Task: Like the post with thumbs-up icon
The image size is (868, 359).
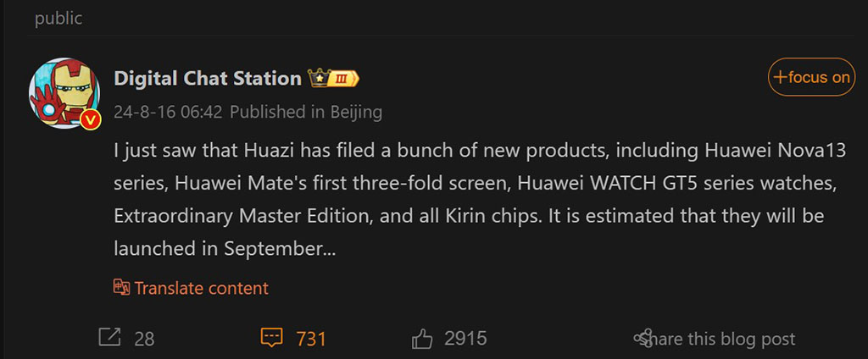Action: [422, 338]
